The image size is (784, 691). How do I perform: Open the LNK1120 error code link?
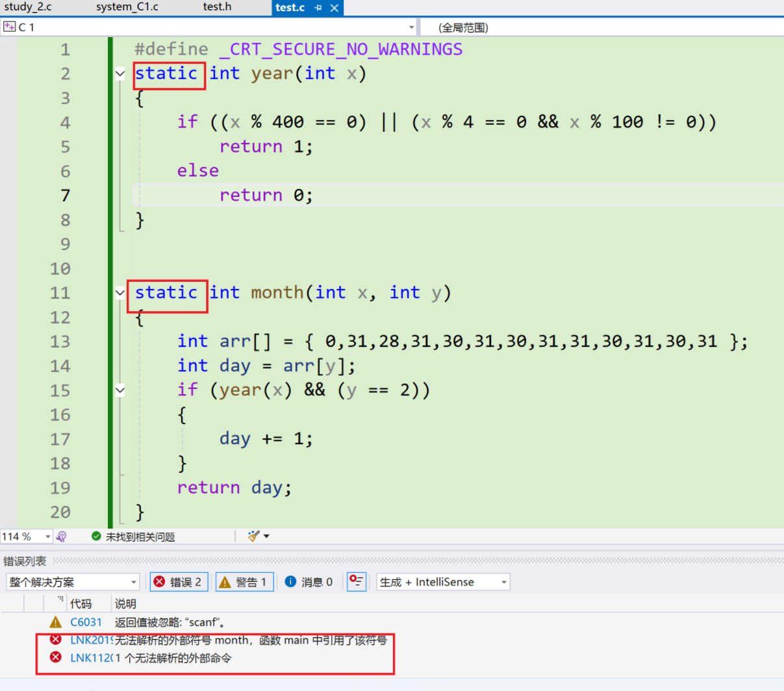pyautogui.click(x=92, y=658)
